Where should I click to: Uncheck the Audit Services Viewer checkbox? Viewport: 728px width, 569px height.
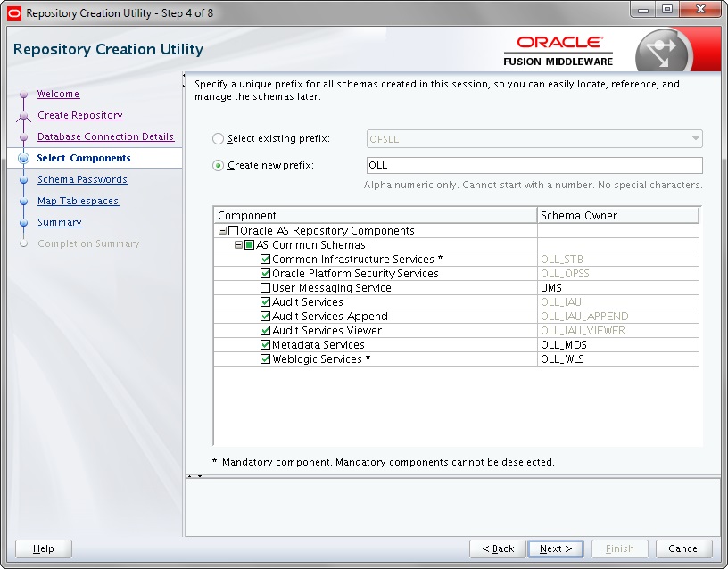click(265, 331)
